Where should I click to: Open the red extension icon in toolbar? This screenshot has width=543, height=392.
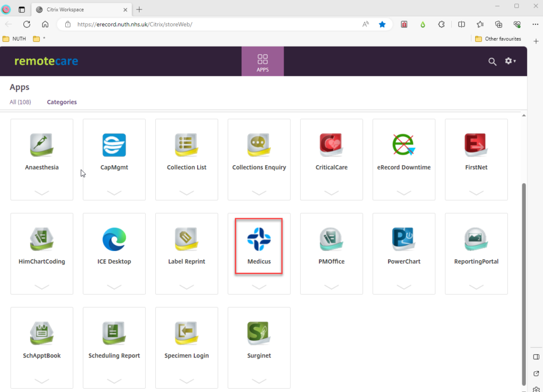click(x=404, y=24)
